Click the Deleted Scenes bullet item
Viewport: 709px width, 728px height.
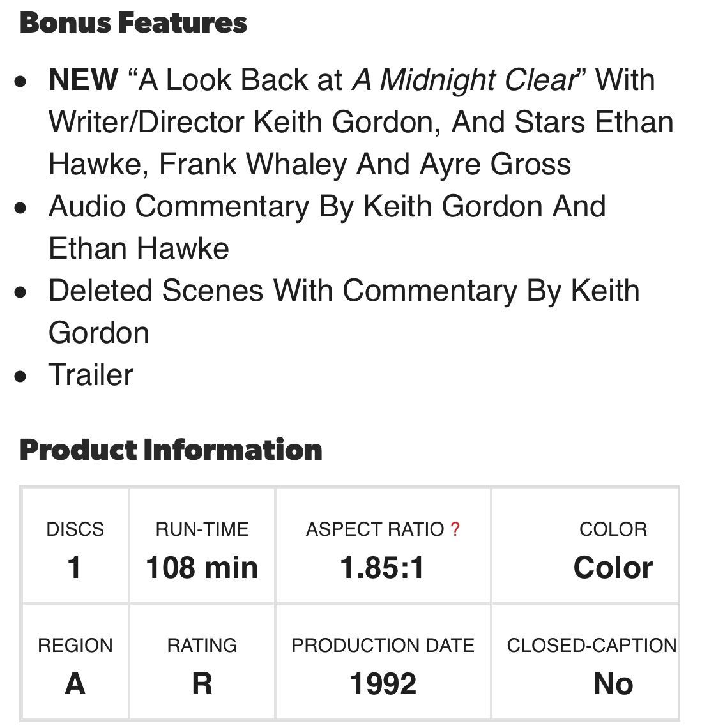pos(344,312)
